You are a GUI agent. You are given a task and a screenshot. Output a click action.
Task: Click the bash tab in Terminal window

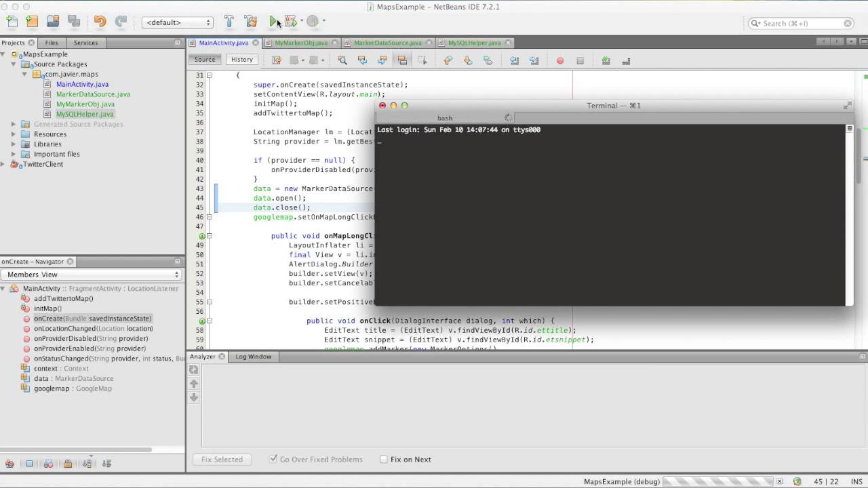click(445, 118)
